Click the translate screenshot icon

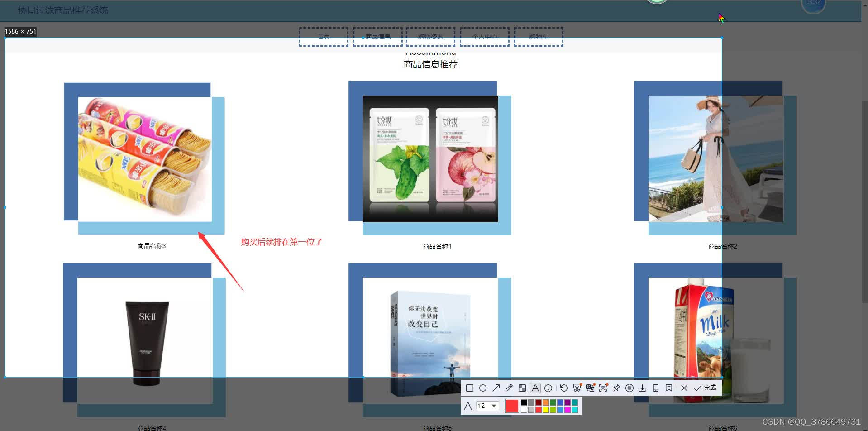(590, 388)
